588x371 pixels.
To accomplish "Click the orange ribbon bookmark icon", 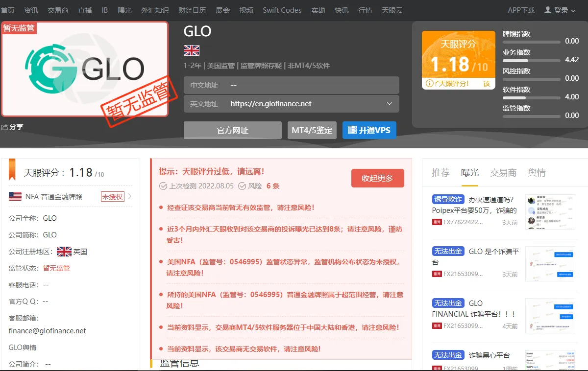I will 12,169.
